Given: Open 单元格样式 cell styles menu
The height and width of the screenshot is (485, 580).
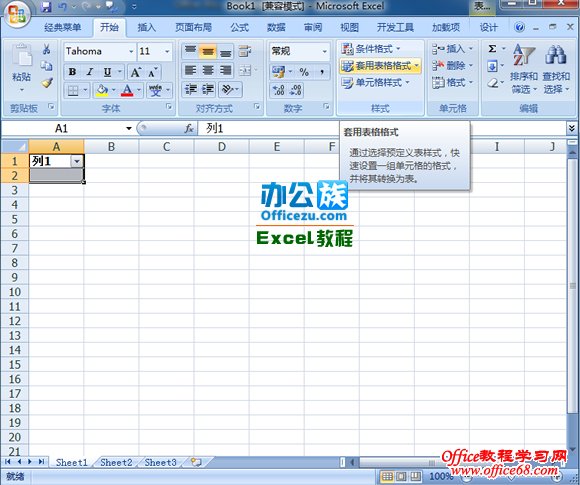Looking at the screenshot, I should (375, 82).
